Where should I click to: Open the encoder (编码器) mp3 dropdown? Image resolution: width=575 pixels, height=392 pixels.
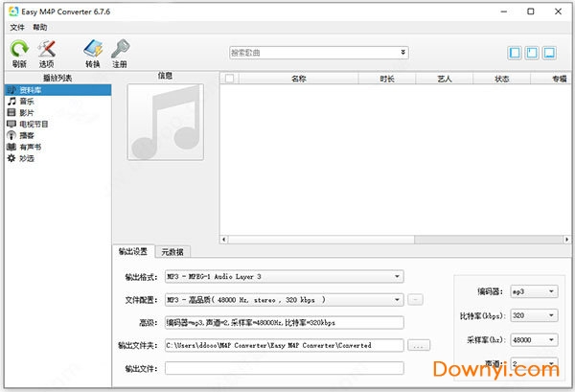pos(535,291)
